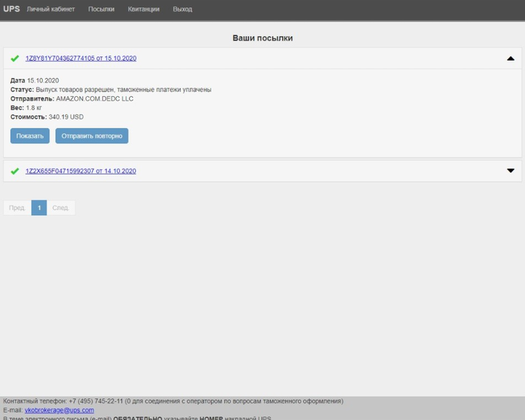Open tracking link 1Z8Y81Y704362774105

coord(81,58)
